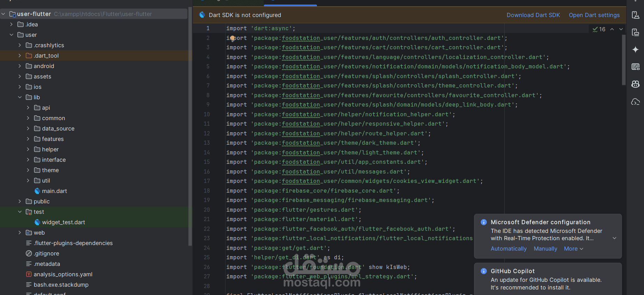The height and width of the screenshot is (295, 644).
Task: Click 'Dart SDK is not configured' banner text
Action: click(x=245, y=15)
